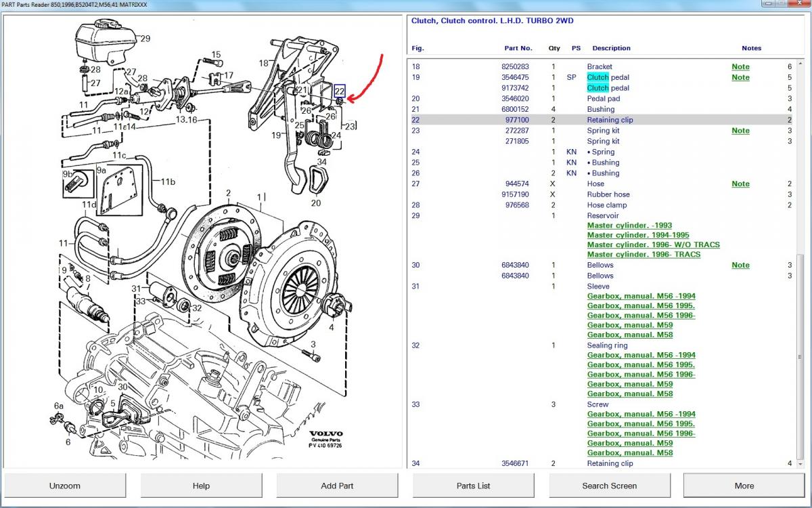Viewport: 812px width, 508px height.
Task: Click callout 32 in the diagram
Action: coord(197,308)
